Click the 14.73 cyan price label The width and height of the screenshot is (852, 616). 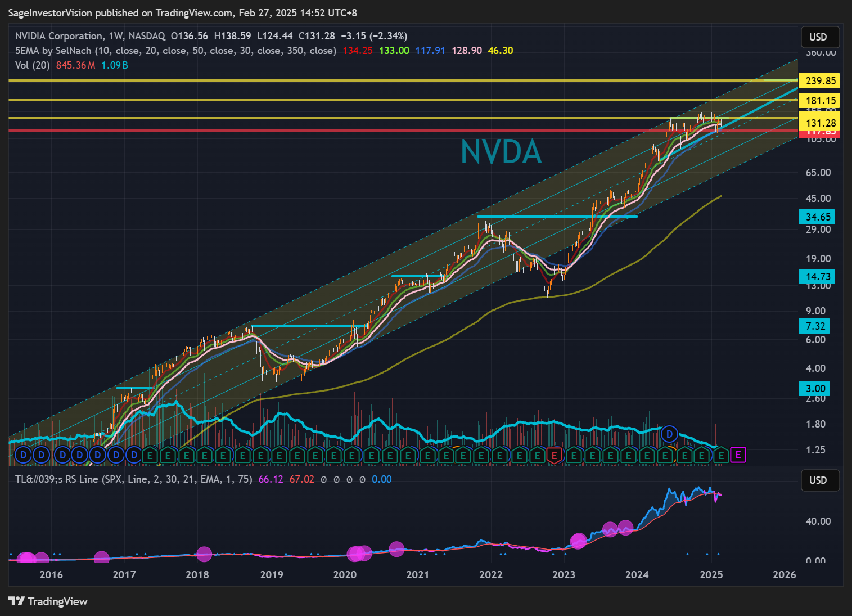[817, 276]
